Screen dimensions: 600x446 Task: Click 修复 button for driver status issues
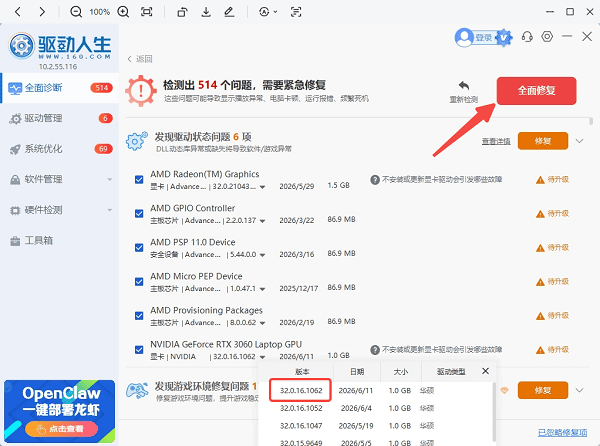543,141
